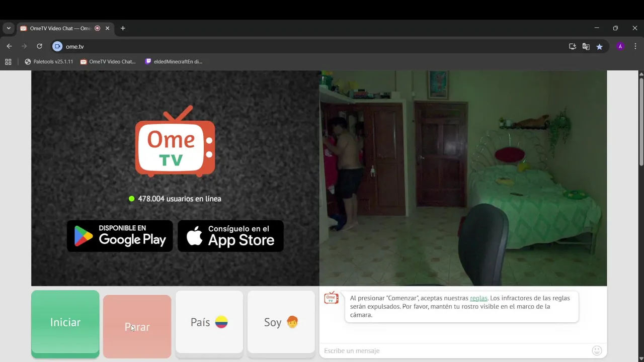Click the red Parar button
The height and width of the screenshot is (362, 644).
[137, 326]
